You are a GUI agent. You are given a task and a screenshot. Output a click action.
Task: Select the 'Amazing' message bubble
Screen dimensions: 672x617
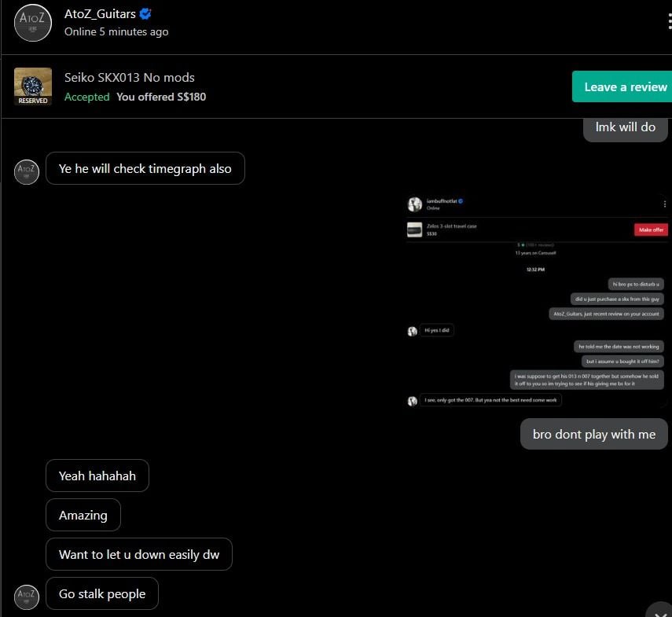click(83, 515)
